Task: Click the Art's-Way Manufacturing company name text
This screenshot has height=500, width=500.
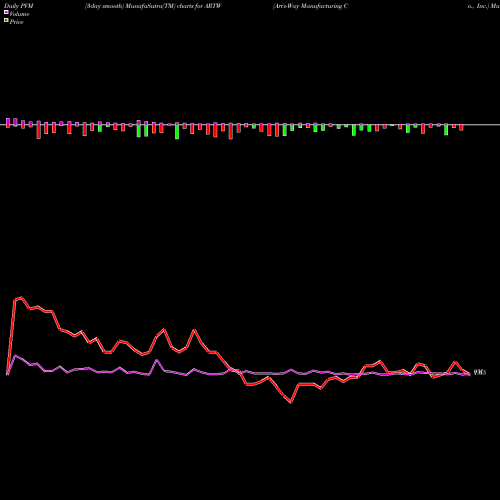Action: (x=310, y=6)
